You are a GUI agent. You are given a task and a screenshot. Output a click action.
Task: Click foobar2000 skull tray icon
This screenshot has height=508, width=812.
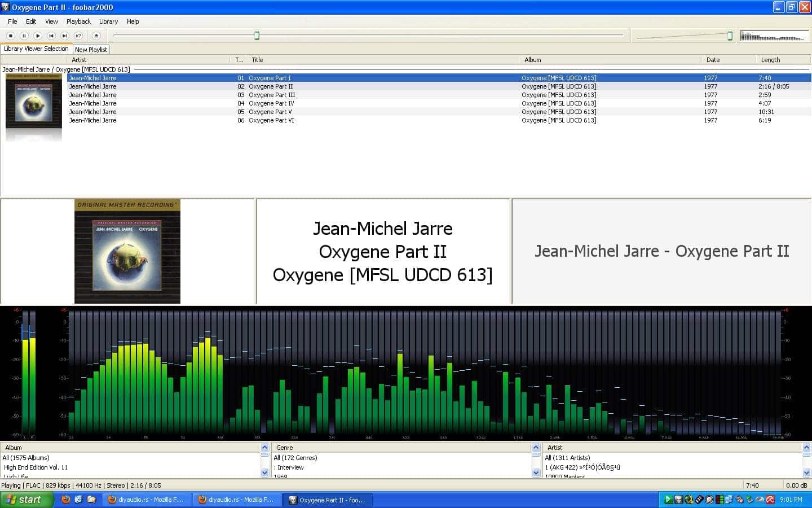(678, 500)
